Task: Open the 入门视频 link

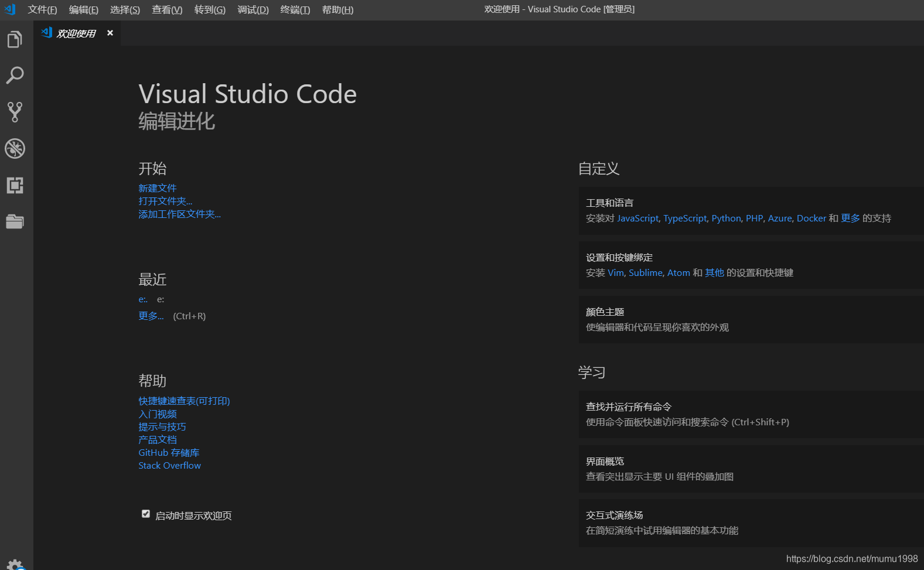Action: (x=157, y=414)
